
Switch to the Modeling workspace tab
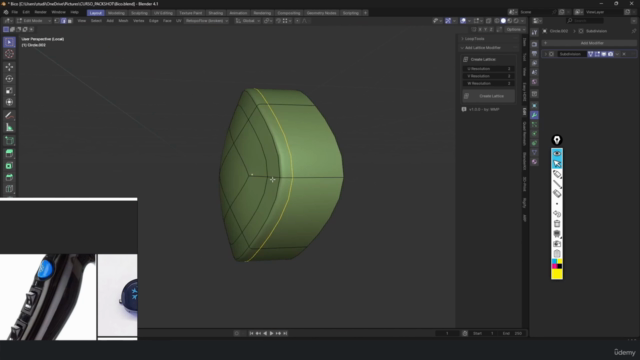[116, 13]
